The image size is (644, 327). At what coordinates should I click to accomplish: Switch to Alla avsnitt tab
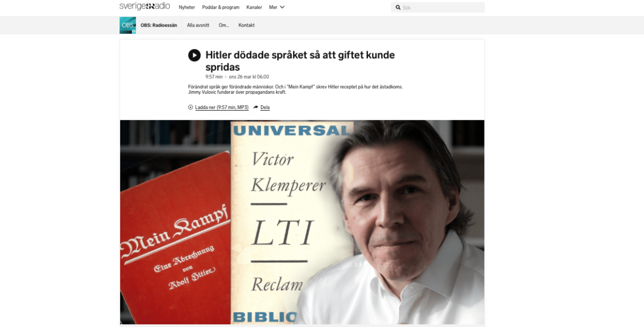pyautogui.click(x=198, y=26)
